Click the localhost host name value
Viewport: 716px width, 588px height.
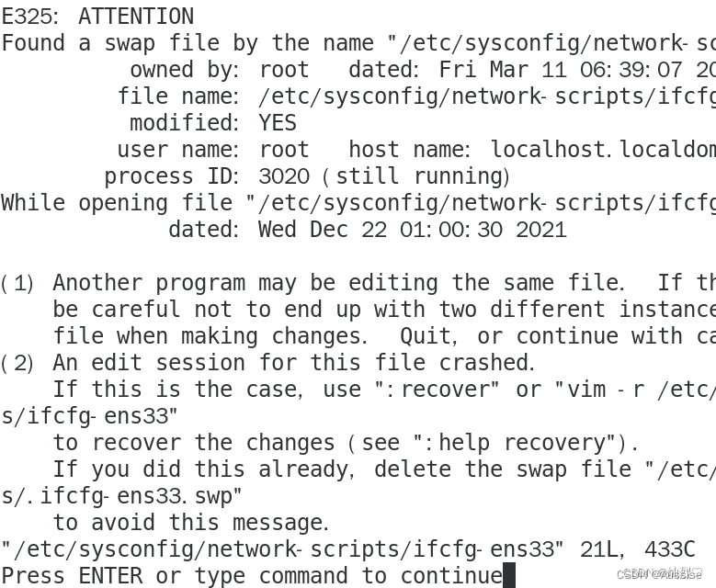coord(603,150)
